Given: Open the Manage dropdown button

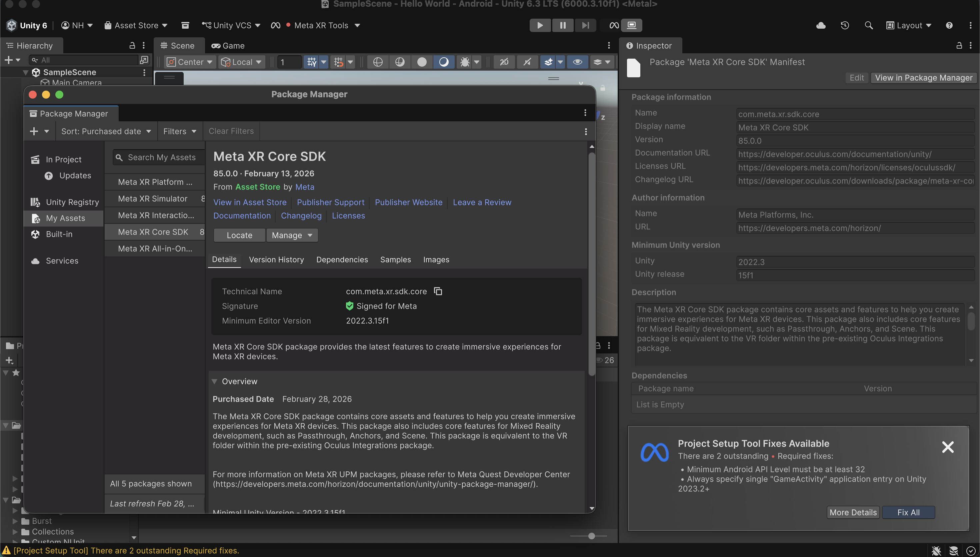Looking at the screenshot, I should pos(292,235).
